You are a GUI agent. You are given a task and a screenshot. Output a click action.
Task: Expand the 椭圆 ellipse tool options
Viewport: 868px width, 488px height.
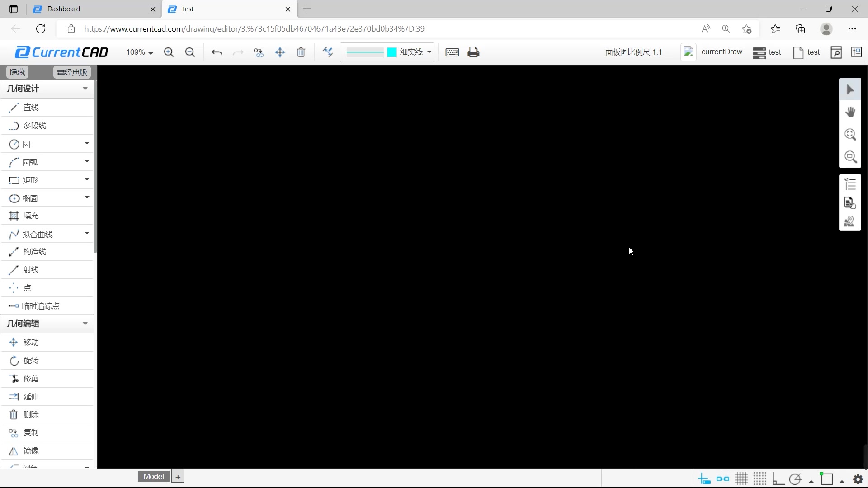[87, 197]
